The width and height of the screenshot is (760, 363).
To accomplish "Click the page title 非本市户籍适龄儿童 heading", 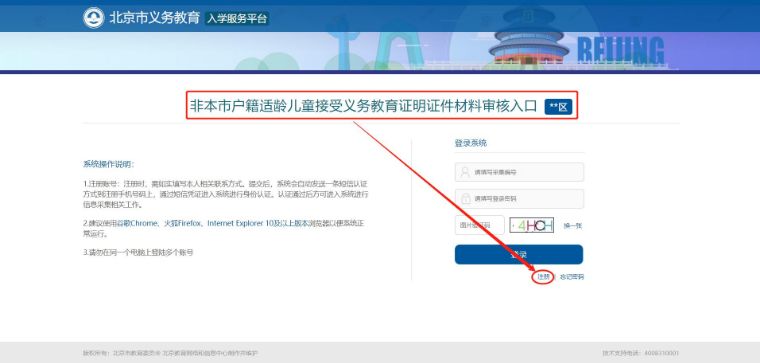I will [x=363, y=106].
